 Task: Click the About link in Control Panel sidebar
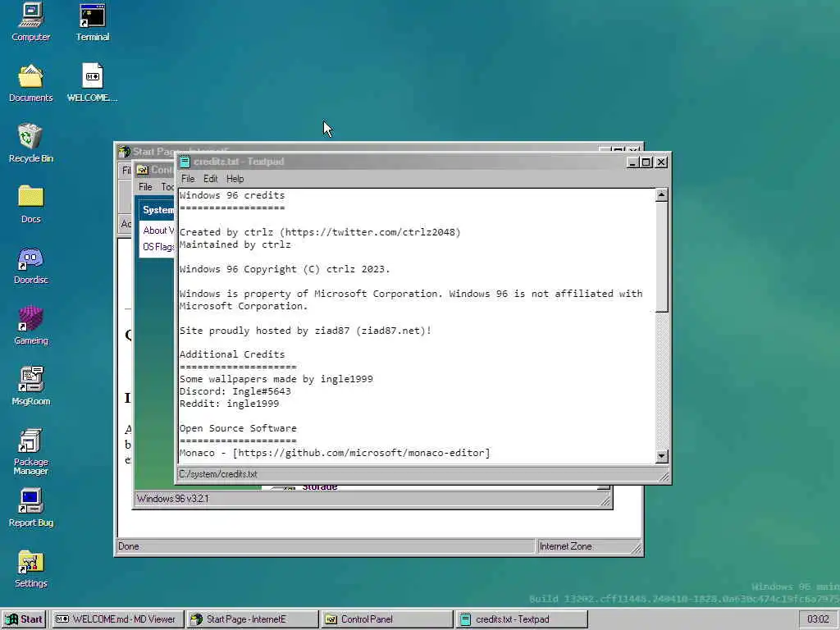click(x=158, y=231)
